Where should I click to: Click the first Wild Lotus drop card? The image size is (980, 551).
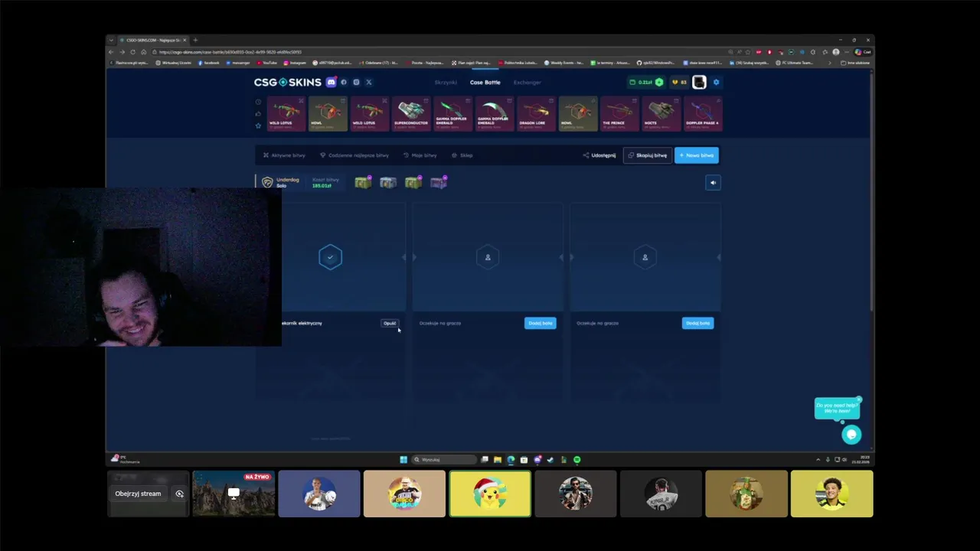tap(286, 114)
